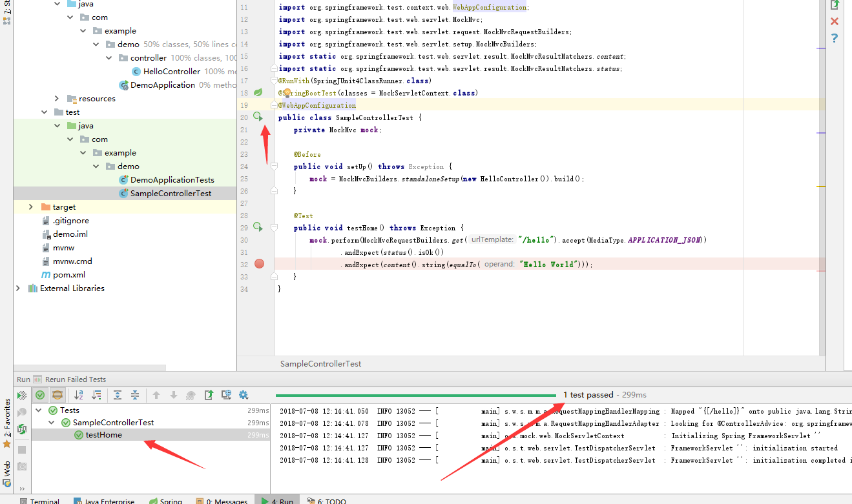Viewport: 852px width, 504px height.
Task: Click the Rerun Failed Tests icon in the left strip
Action: coord(22,395)
